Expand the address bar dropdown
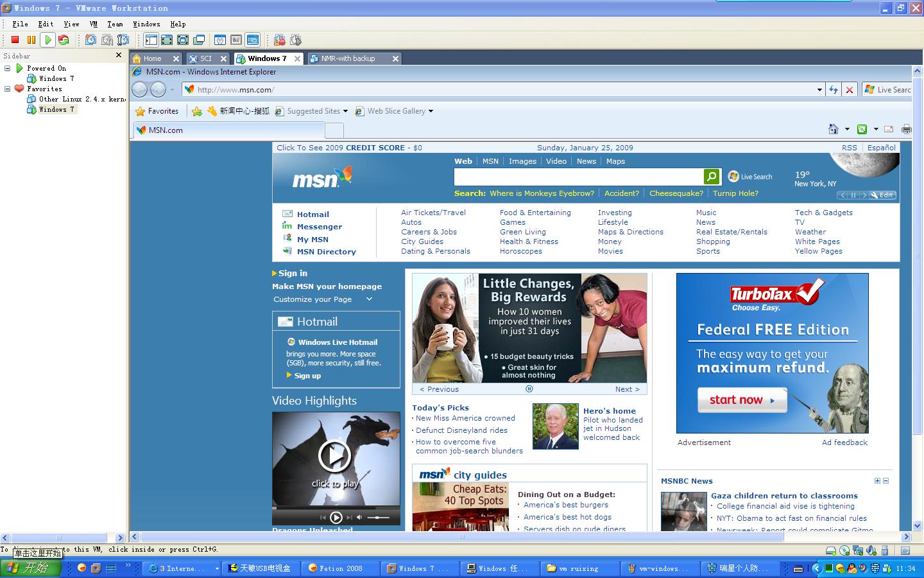 (819, 90)
